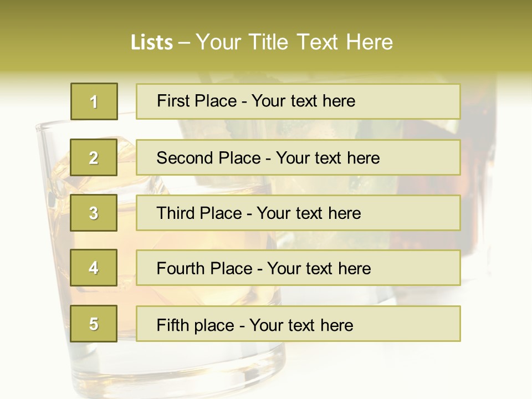
Task: Click the number 2 square
Action: click(x=94, y=157)
